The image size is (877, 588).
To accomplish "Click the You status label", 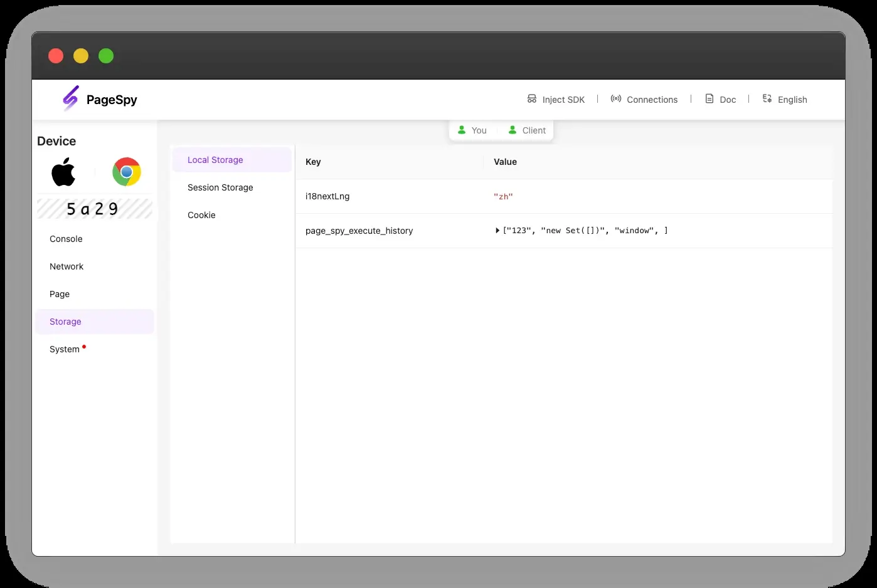I will point(479,130).
